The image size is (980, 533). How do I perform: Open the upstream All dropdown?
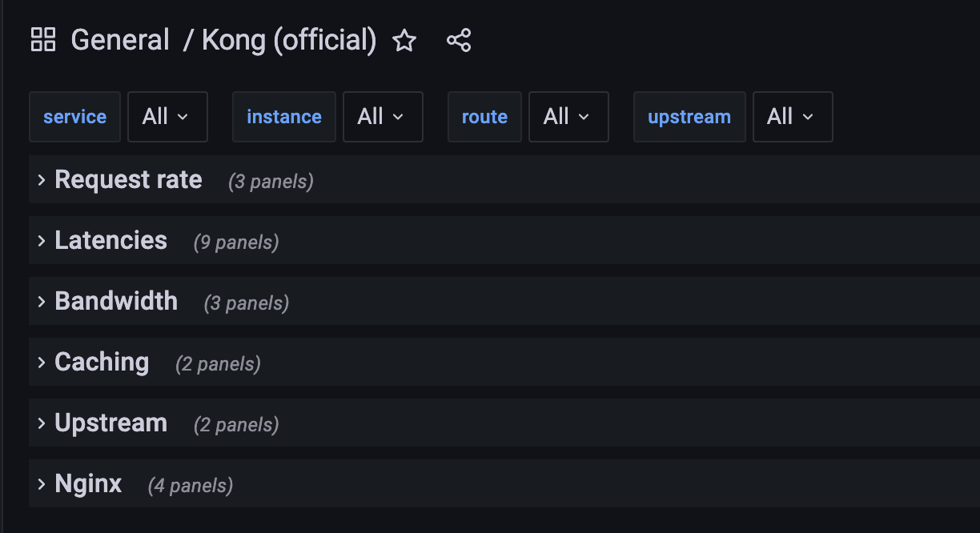pos(793,117)
